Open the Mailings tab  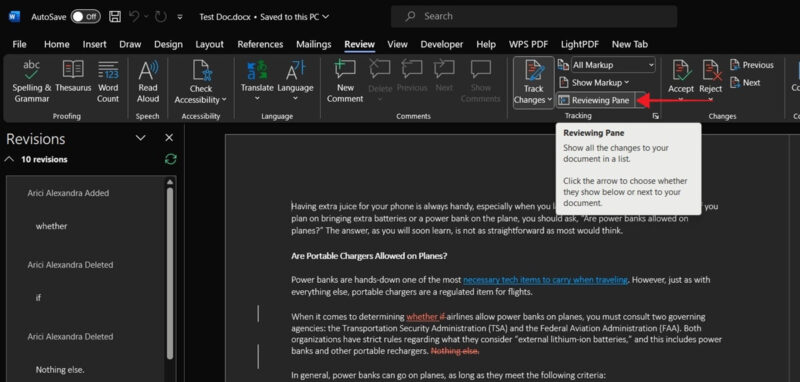tap(314, 44)
